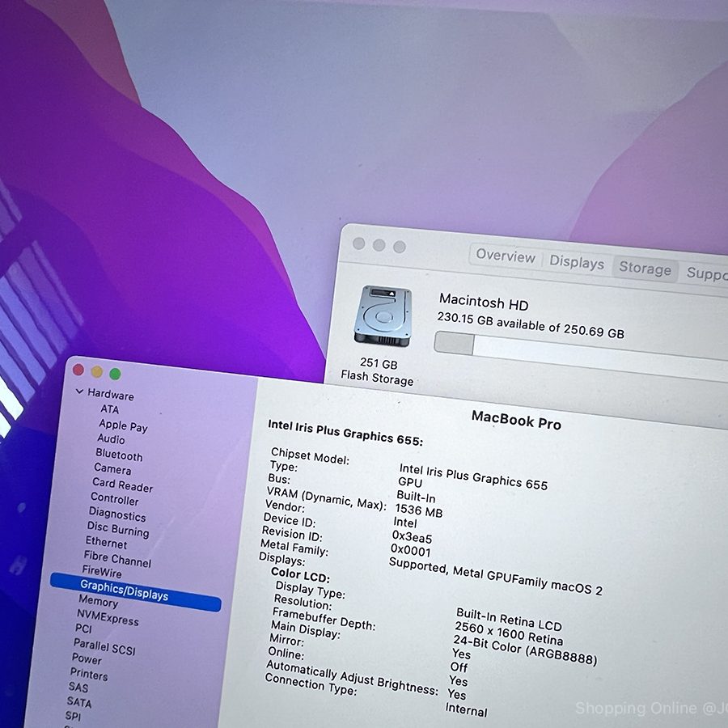Click the 'Intel Iris Plus Graphics 655:' heading
Screen dimensions: 728x728
pos(345,433)
